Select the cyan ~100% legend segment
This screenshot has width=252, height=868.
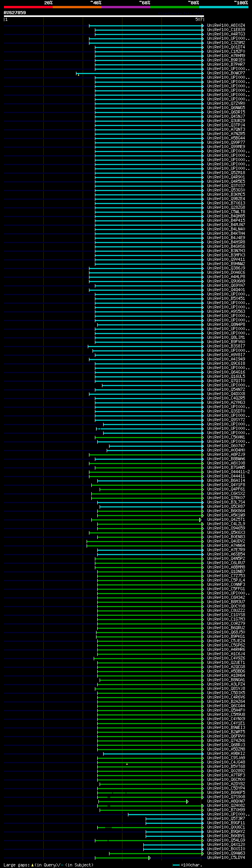point(224,7)
